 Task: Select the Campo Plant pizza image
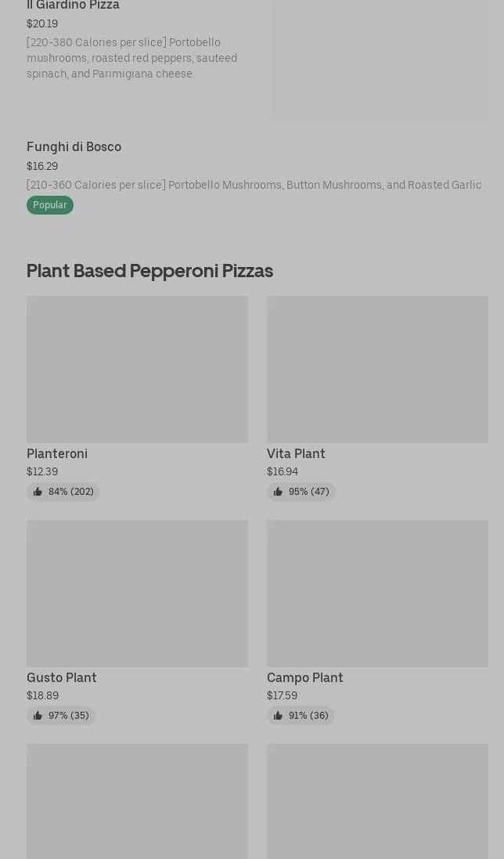coord(377,593)
